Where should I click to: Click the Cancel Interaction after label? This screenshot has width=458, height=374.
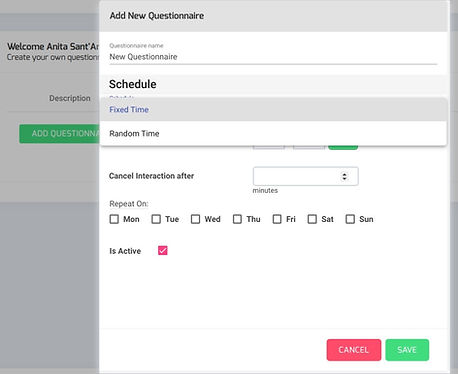tap(151, 176)
